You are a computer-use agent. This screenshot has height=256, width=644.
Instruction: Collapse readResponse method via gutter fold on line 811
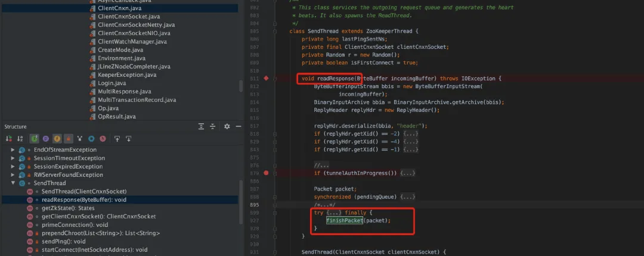[275, 79]
